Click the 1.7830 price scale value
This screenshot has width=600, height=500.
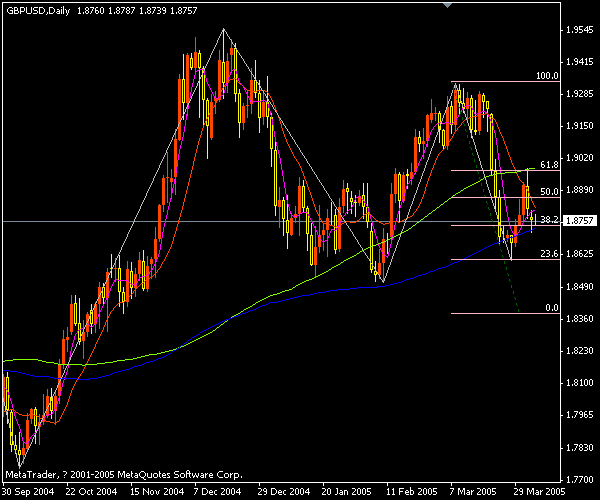(x=579, y=447)
